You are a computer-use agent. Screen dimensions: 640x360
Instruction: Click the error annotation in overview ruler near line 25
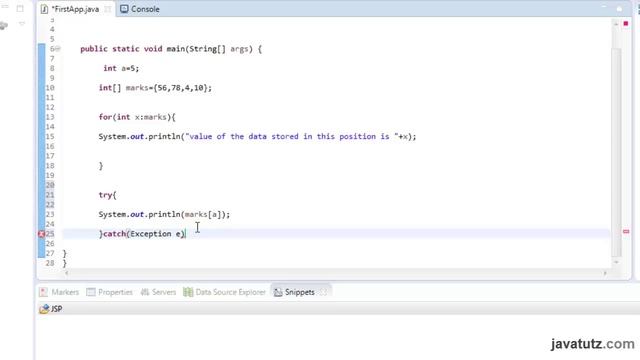point(626,231)
